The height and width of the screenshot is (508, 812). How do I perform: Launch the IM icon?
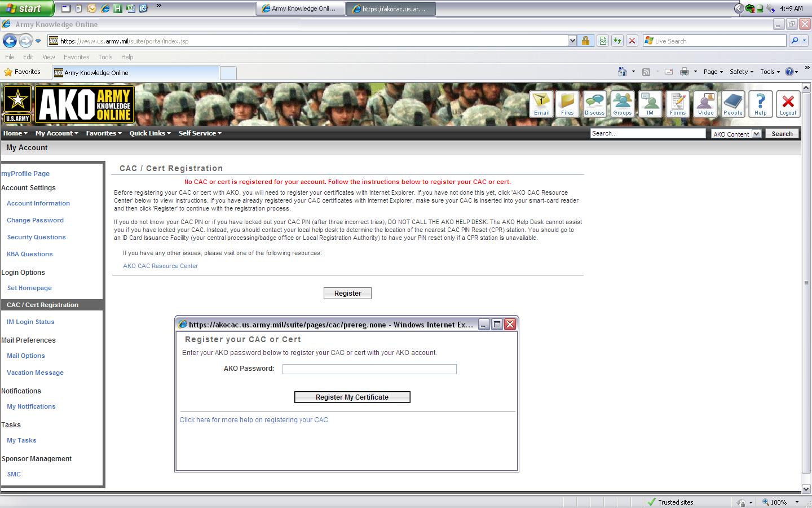650,104
